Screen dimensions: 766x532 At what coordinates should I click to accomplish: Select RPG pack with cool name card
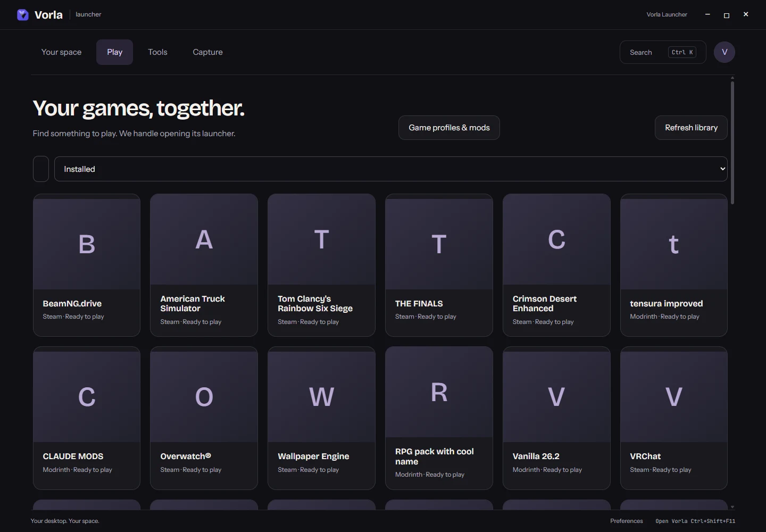point(439,418)
